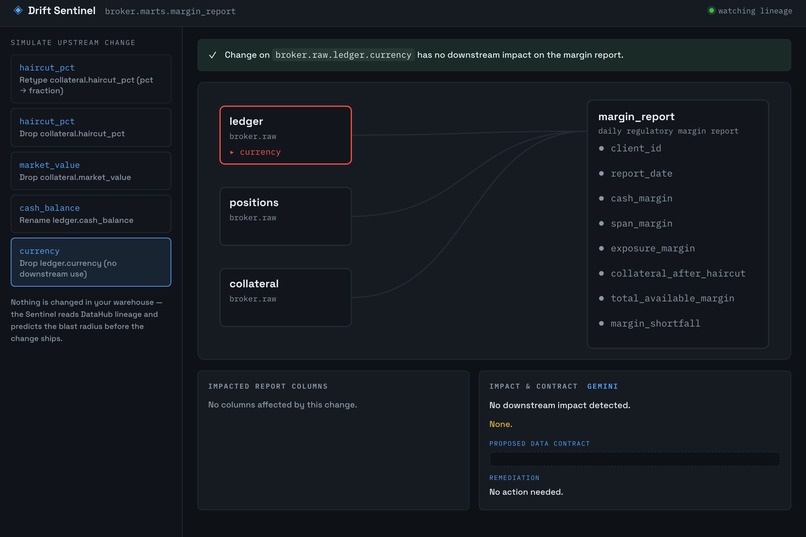
Task: Click the collateral_after_haircut column
Action: click(677, 273)
